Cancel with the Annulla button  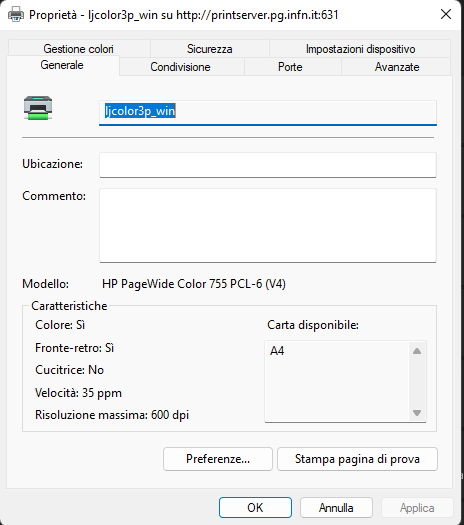click(x=336, y=508)
